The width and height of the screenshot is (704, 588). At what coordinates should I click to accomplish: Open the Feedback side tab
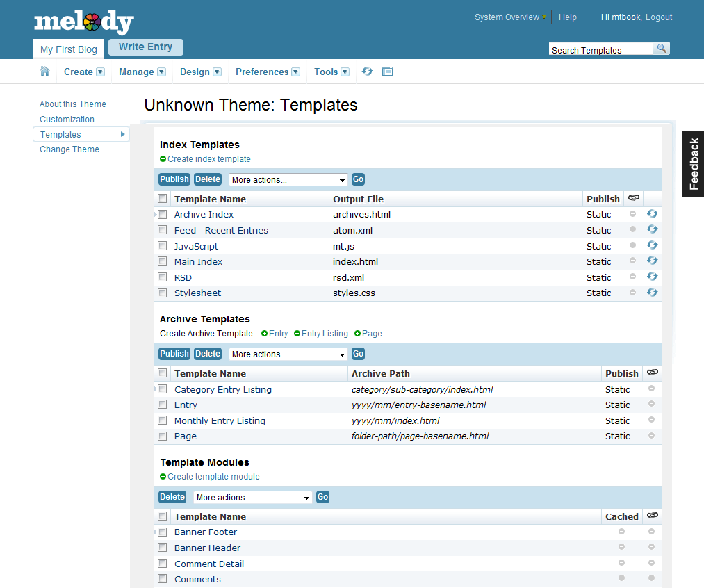coord(693,164)
